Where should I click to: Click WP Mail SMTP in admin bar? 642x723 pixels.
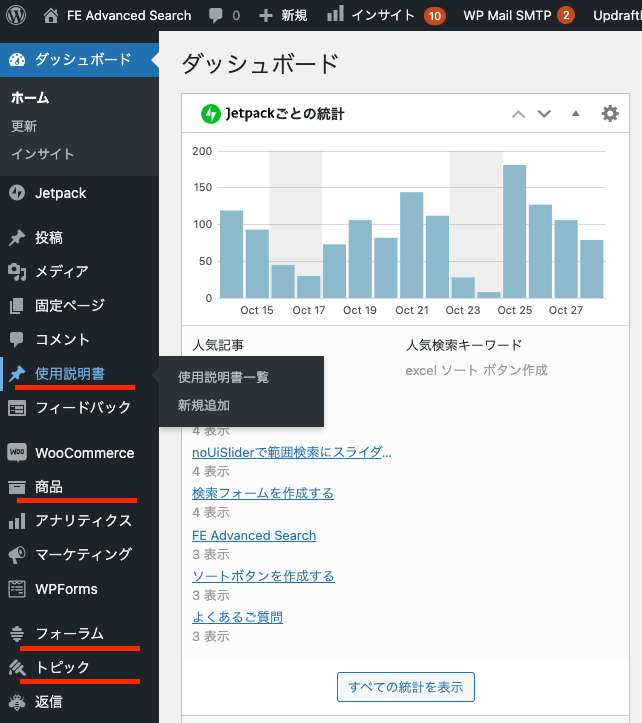[x=507, y=16]
